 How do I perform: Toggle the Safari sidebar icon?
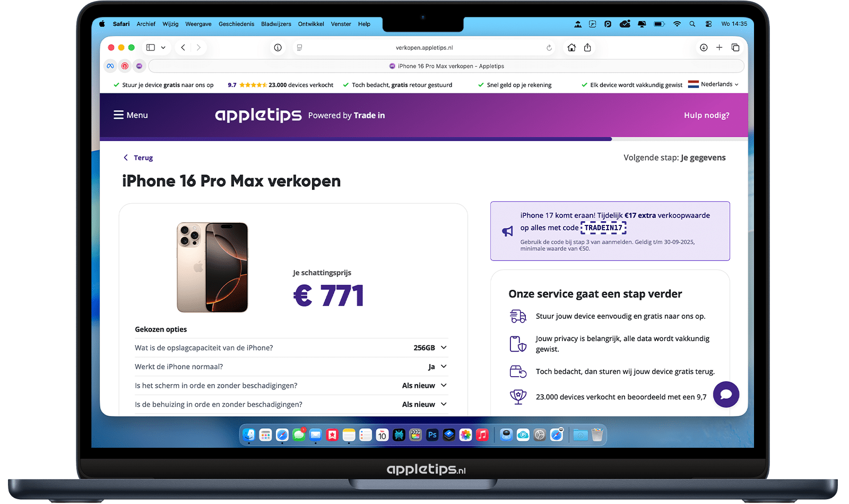151,48
